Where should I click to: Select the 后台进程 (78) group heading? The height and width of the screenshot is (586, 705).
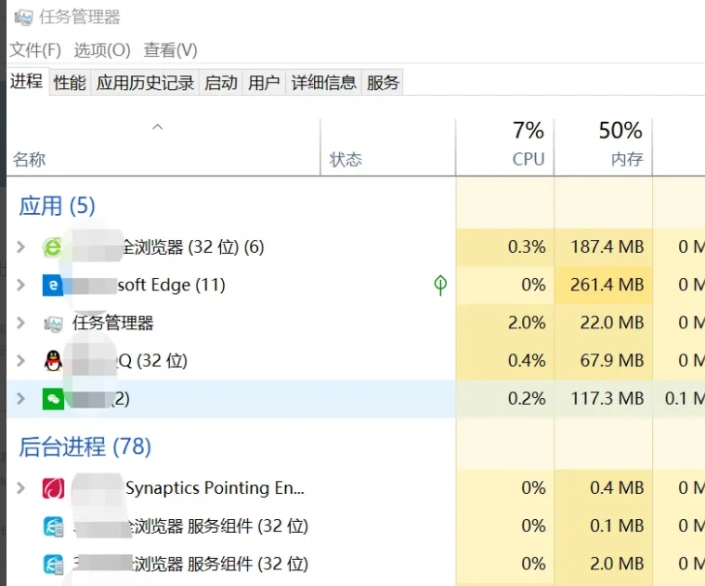(x=85, y=446)
